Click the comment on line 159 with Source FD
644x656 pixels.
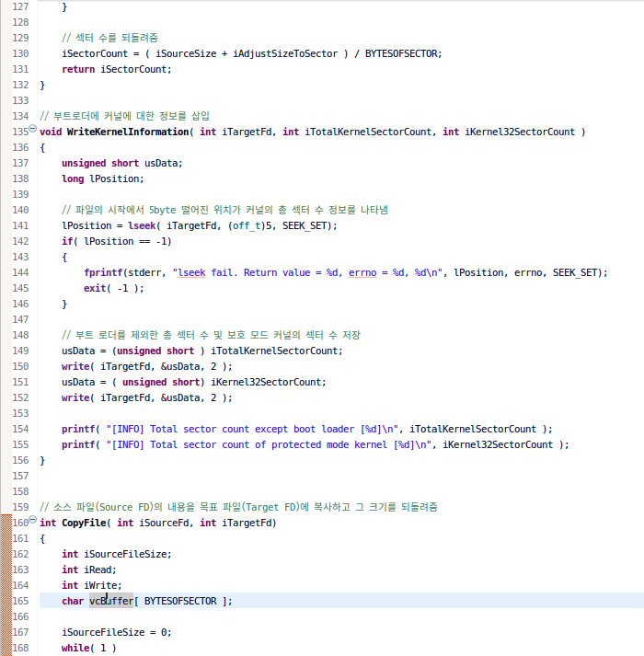[x=238, y=507]
